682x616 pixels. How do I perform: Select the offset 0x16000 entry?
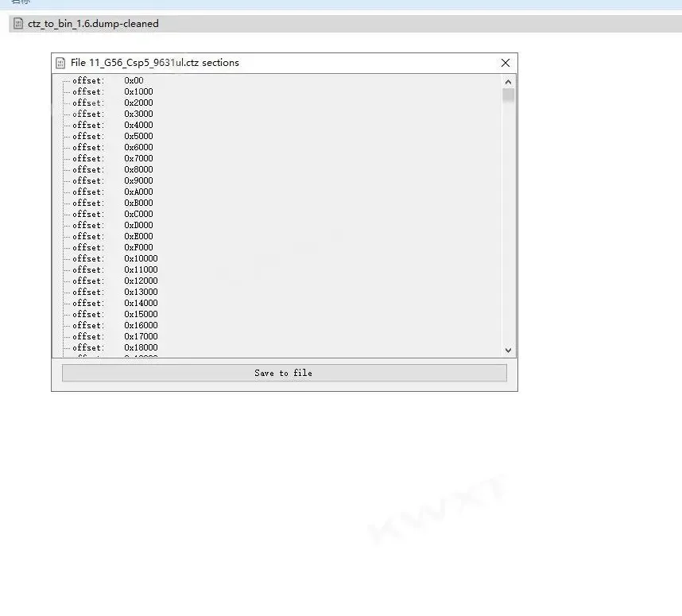pos(114,325)
